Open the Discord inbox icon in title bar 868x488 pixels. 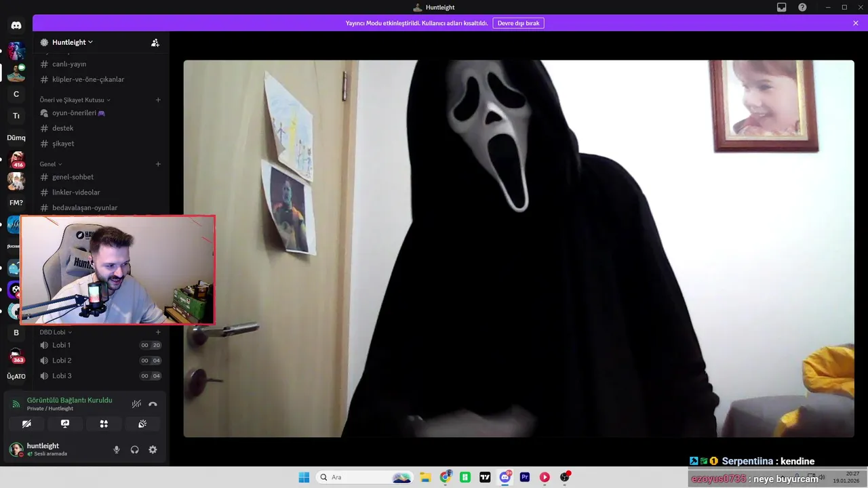[782, 7]
